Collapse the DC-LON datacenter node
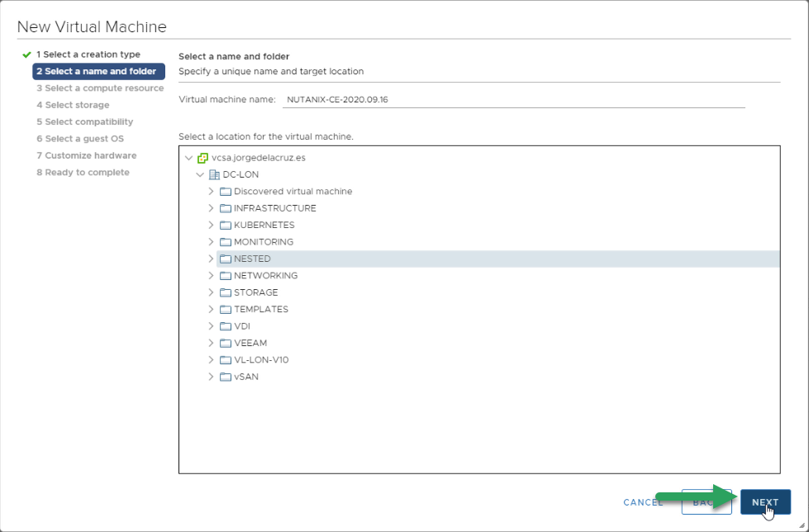809x532 pixels. click(200, 175)
